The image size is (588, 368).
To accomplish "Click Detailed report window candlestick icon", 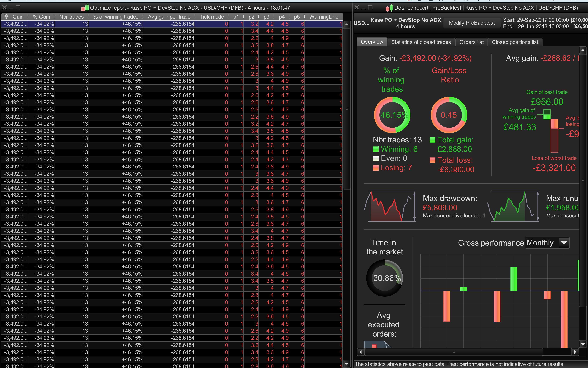I will coord(389,8).
